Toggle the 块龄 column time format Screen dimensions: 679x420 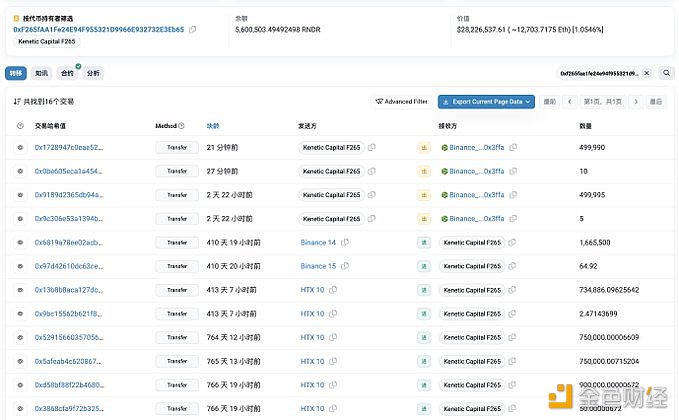[213, 126]
